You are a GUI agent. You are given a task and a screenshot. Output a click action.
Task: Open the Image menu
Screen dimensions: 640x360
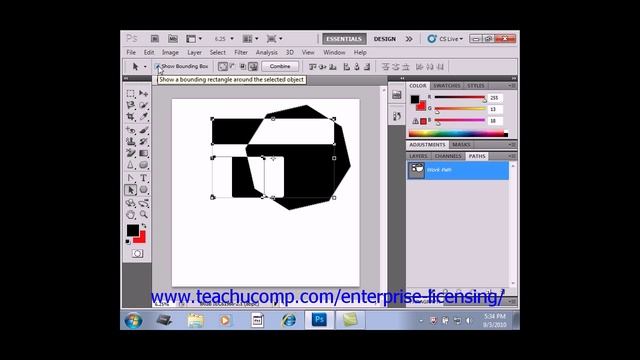point(170,52)
